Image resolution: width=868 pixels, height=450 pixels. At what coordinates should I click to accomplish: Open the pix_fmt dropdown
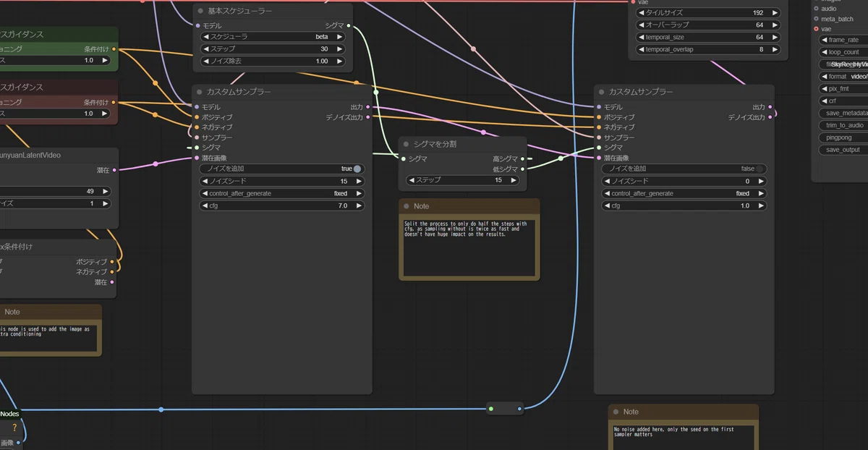(843, 89)
